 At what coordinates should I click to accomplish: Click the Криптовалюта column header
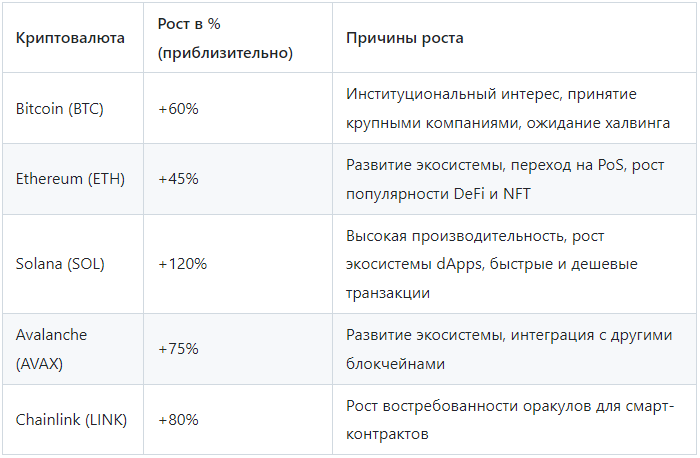tap(70, 38)
